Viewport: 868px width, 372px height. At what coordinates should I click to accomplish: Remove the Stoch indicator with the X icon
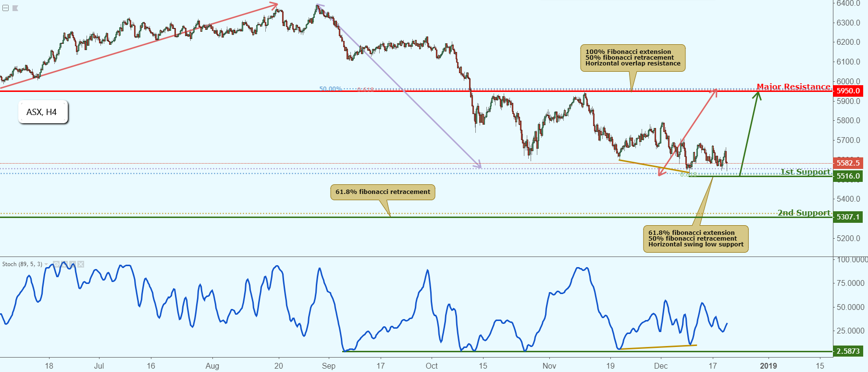click(x=81, y=264)
